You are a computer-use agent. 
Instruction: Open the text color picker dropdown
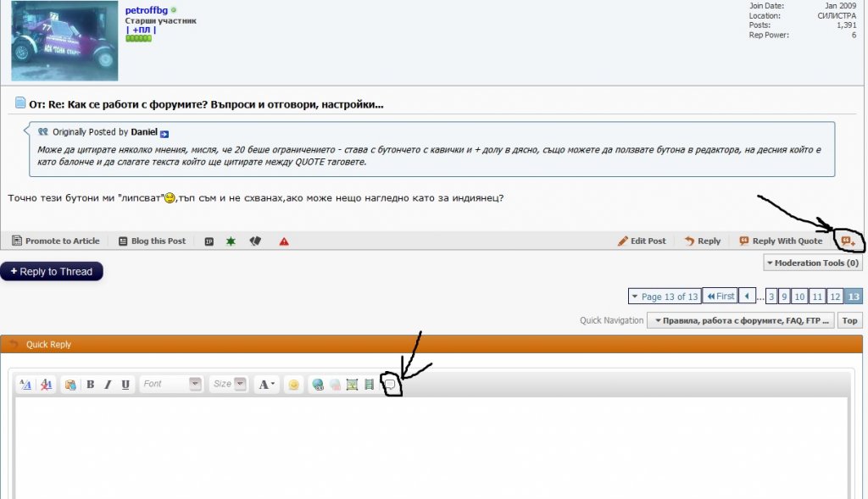267,385
